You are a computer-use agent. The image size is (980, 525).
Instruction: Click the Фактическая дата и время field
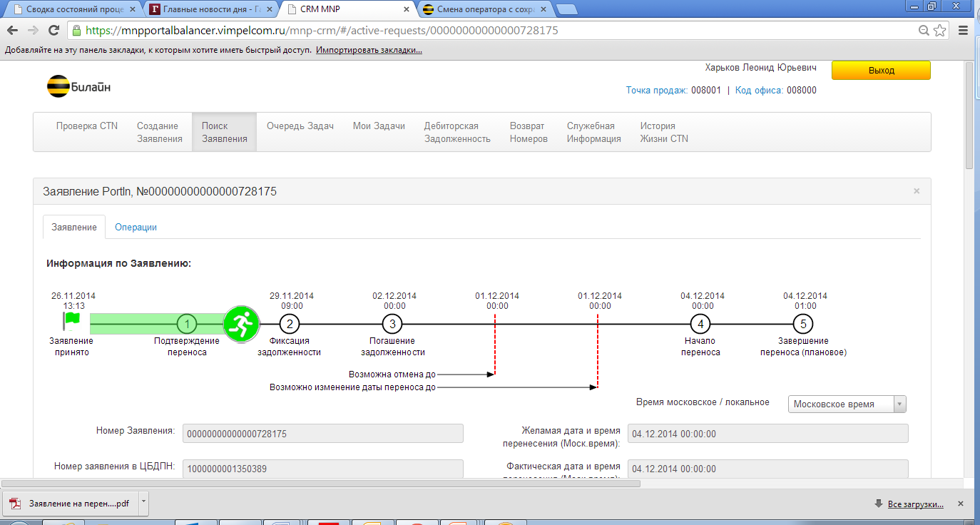point(767,469)
